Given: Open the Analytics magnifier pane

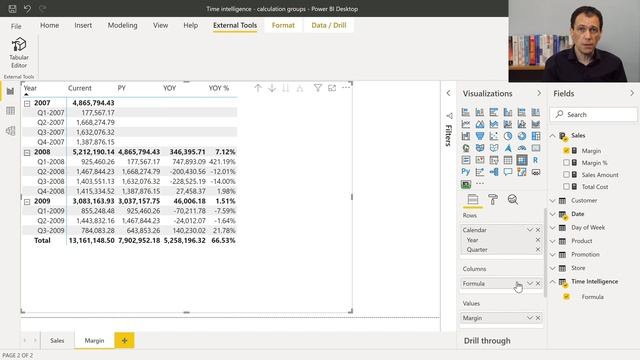Looking at the screenshot, I should coord(513,200).
